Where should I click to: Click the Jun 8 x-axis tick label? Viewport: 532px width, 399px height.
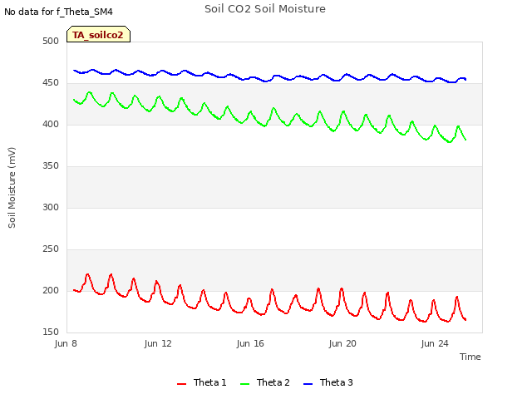tap(66, 343)
